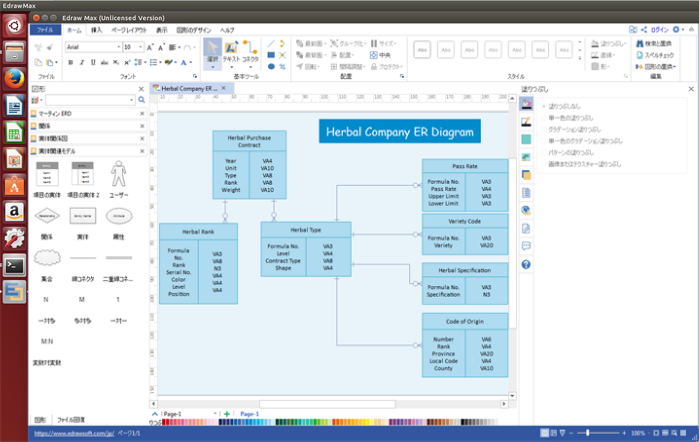Increase the font size
This screenshot has width=699, height=442.
[x=150, y=47]
